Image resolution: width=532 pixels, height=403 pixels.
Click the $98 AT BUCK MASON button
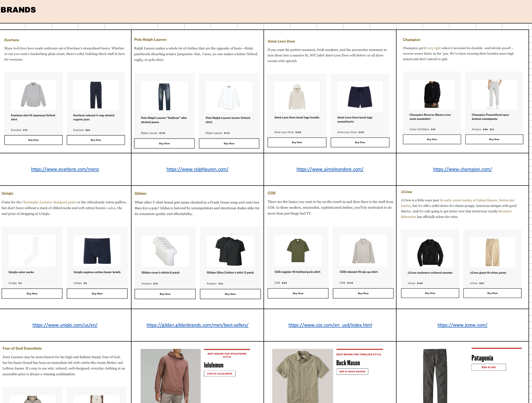click(x=352, y=372)
